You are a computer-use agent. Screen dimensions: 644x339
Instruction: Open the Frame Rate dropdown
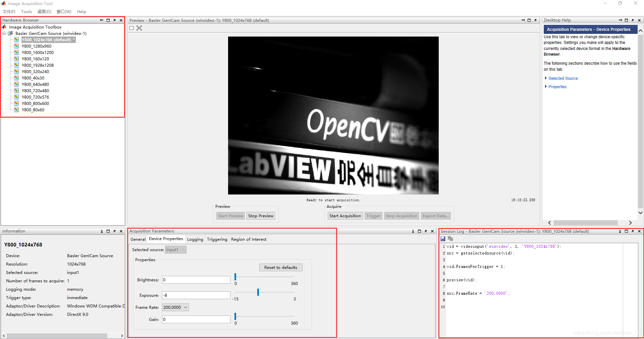coord(175,307)
